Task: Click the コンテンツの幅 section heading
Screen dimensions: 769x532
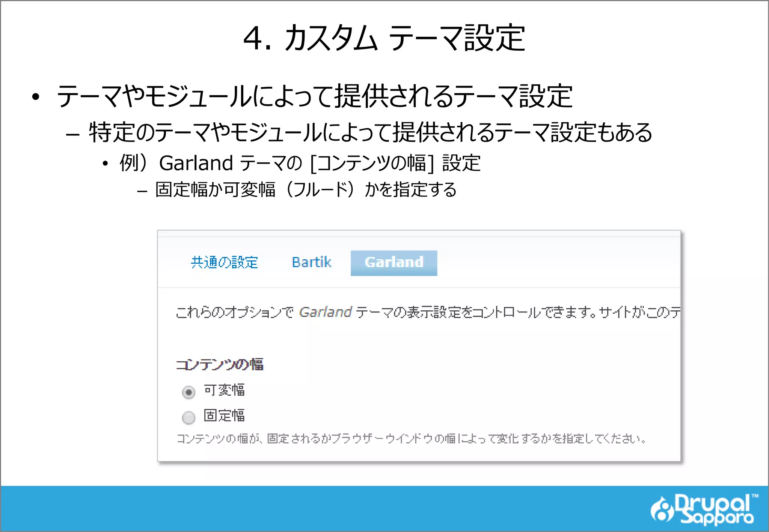Action: [x=220, y=364]
